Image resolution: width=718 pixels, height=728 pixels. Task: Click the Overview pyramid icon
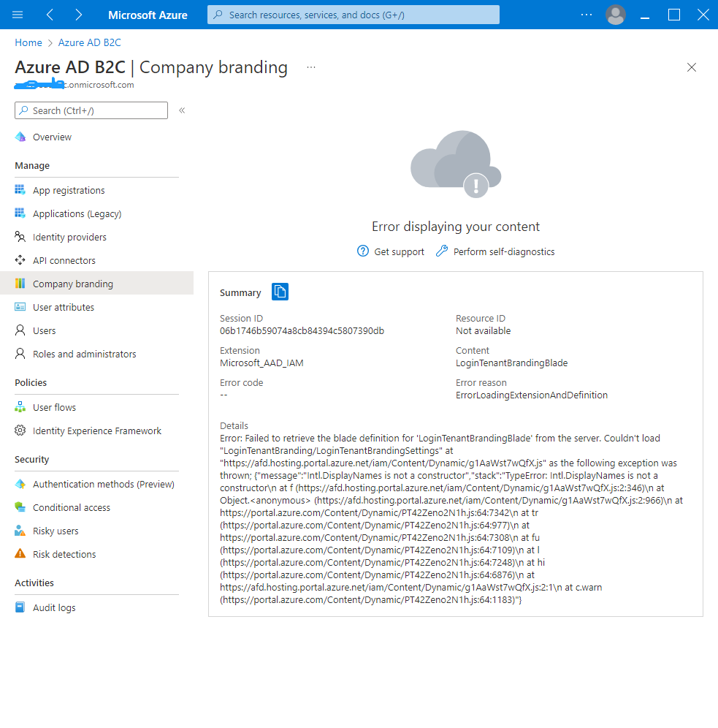coord(20,137)
